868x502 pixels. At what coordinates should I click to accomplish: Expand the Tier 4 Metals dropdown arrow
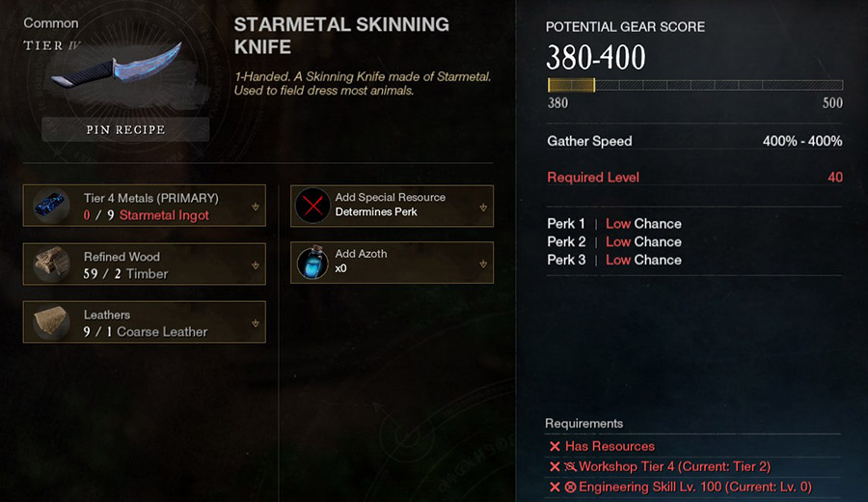point(256,207)
